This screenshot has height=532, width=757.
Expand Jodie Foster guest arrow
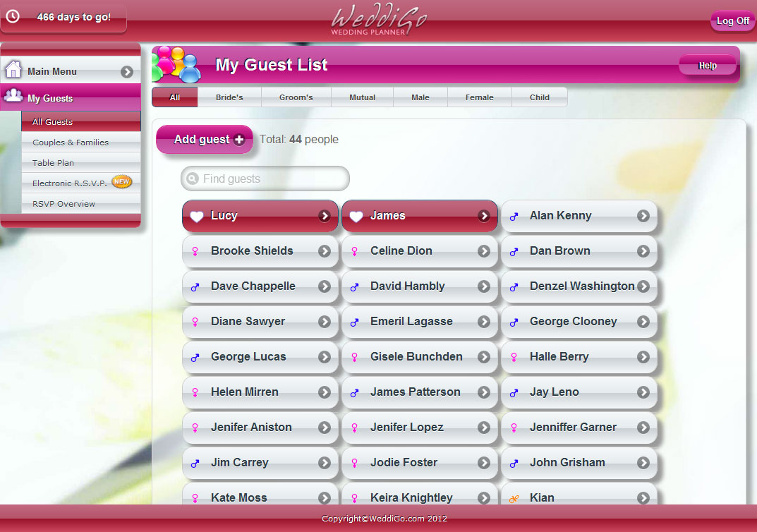(x=483, y=463)
